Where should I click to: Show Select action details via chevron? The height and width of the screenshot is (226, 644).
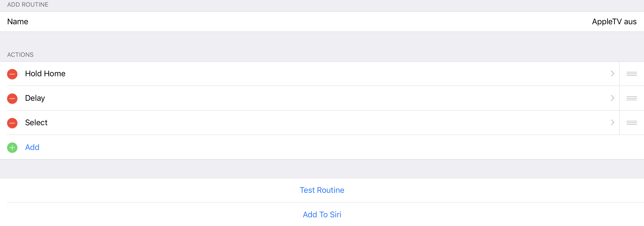[x=612, y=123]
